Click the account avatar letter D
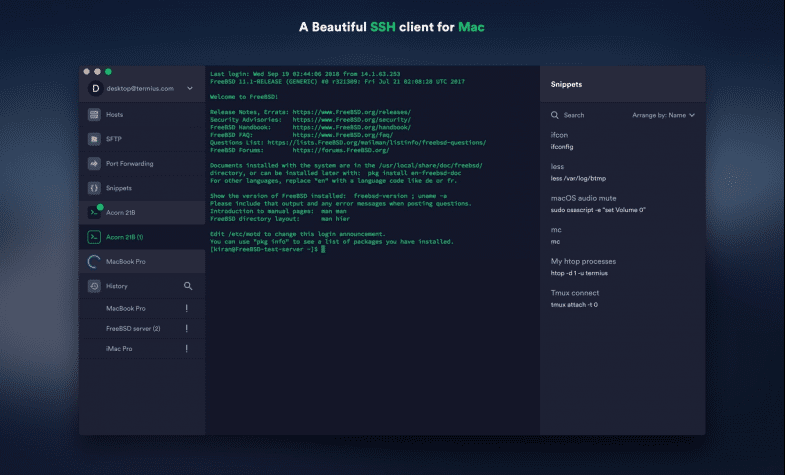Image resolution: width=785 pixels, height=475 pixels. (x=95, y=89)
